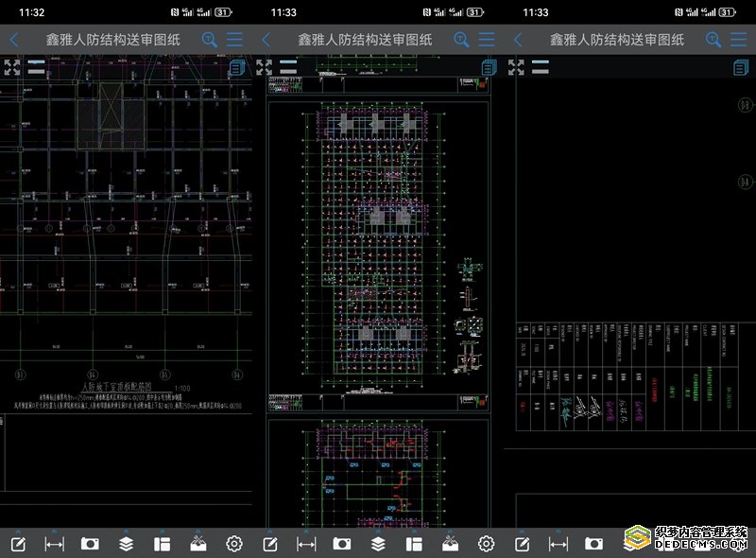Open the hamburger menu in right screen
The width and height of the screenshot is (756, 558).
(738, 40)
